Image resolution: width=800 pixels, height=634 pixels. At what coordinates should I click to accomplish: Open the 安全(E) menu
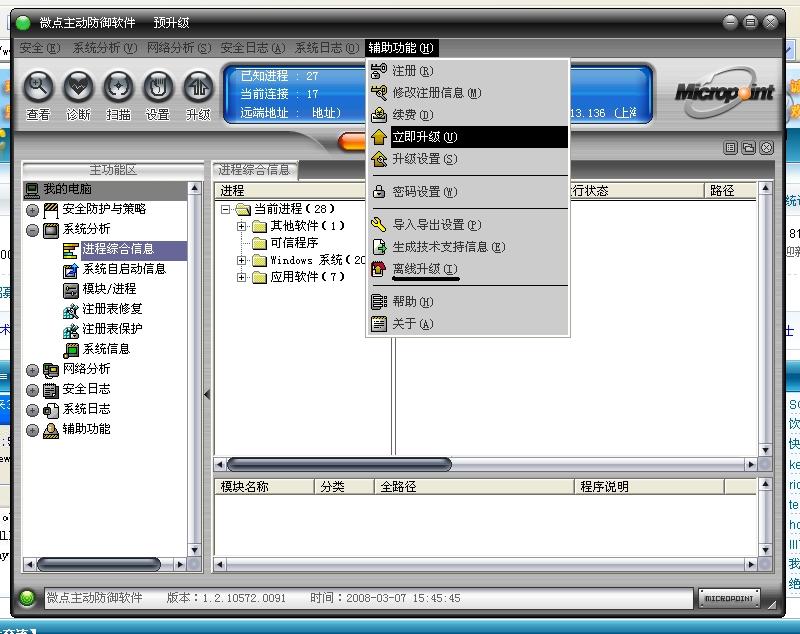click(x=39, y=48)
